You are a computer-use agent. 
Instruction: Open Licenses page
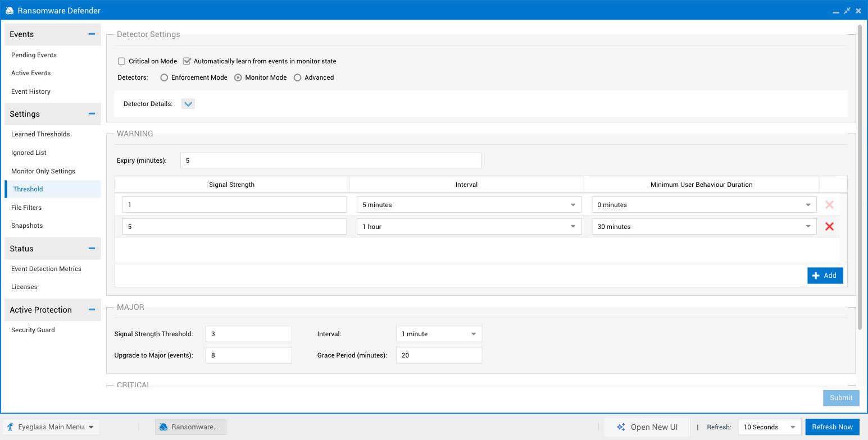[24, 287]
